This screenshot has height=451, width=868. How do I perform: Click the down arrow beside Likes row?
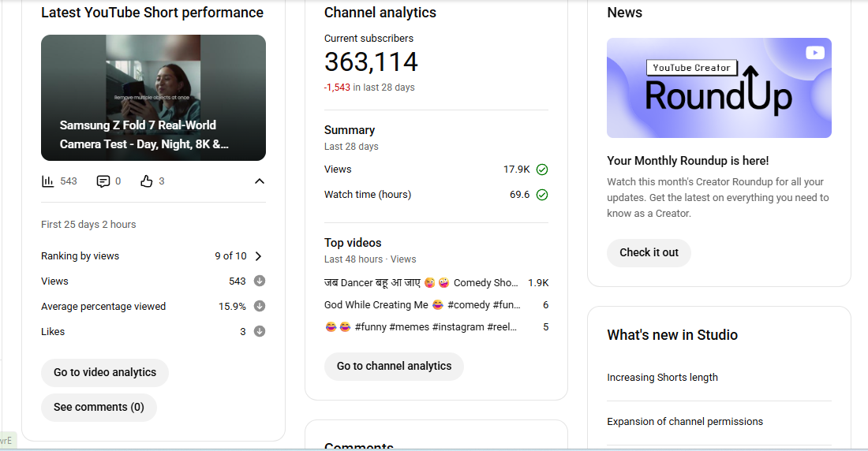pos(260,332)
